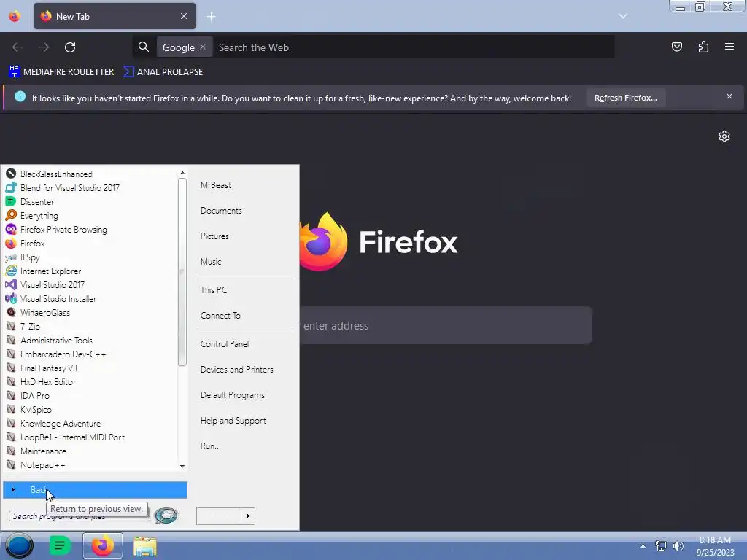Image resolution: width=747 pixels, height=560 pixels.
Task: Click the enter address search box
Action: point(446,326)
